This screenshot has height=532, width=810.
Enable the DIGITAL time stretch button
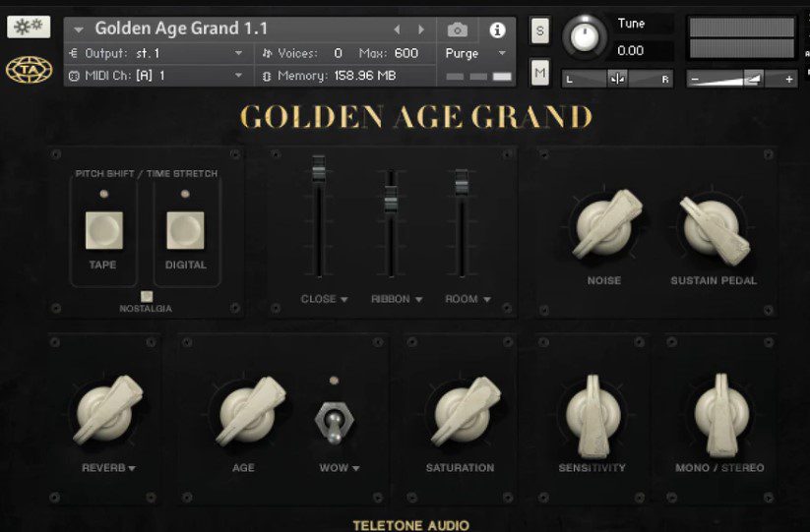pos(185,230)
